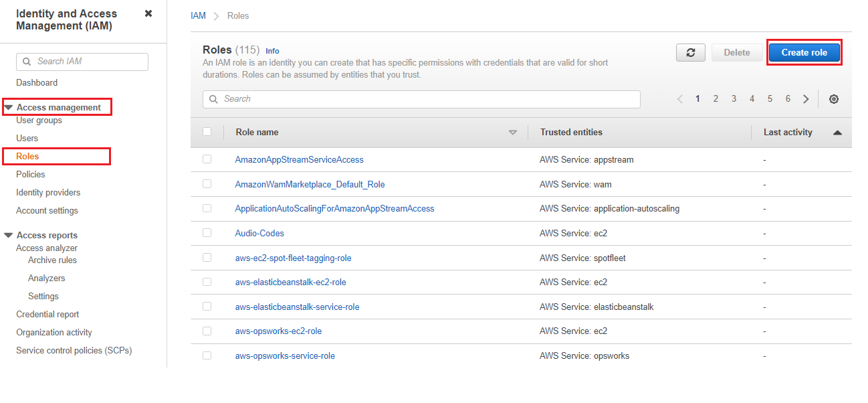Collapse the Access management section

coord(9,107)
